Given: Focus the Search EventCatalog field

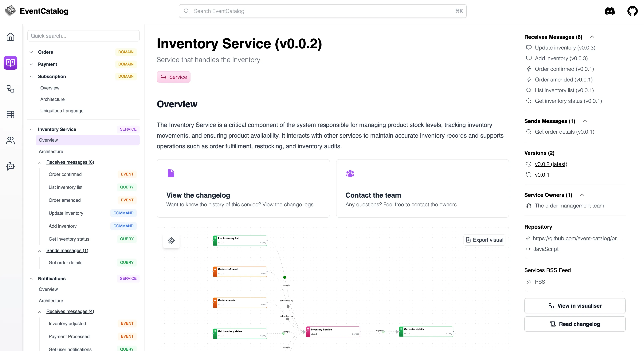Looking at the screenshot, I should point(323,11).
